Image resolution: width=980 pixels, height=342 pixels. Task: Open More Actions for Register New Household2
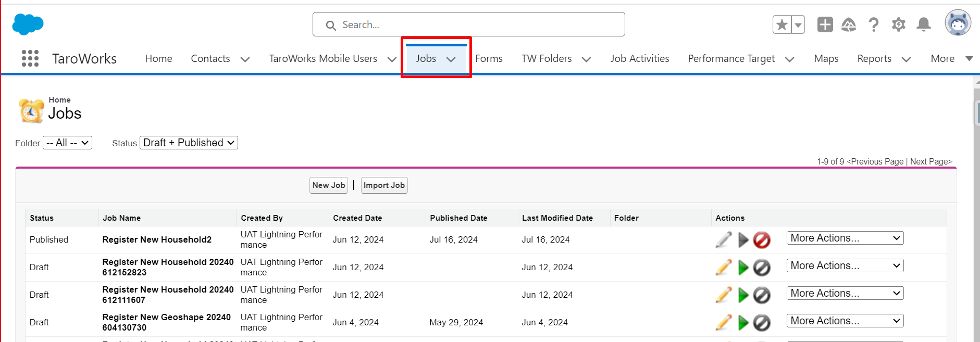click(845, 238)
